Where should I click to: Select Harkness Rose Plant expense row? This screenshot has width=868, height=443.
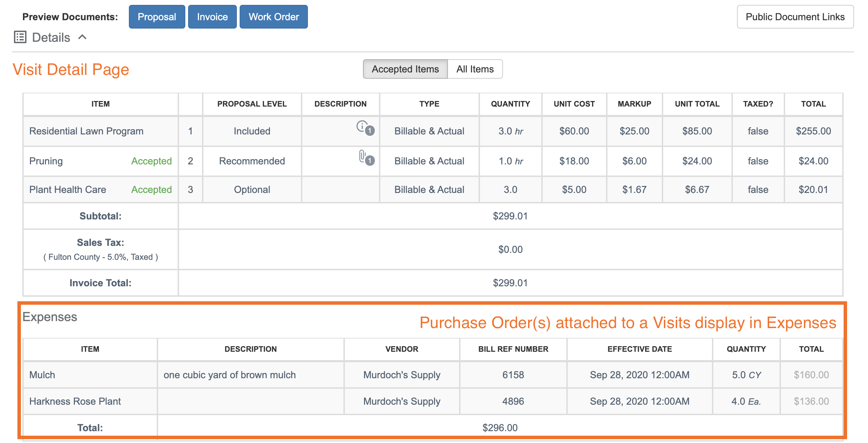[x=75, y=401]
